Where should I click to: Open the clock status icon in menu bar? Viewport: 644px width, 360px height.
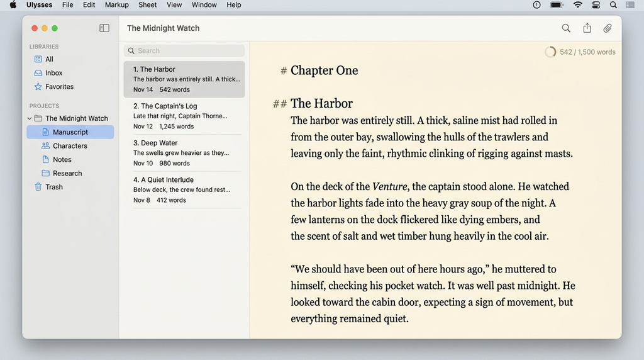(537, 5)
